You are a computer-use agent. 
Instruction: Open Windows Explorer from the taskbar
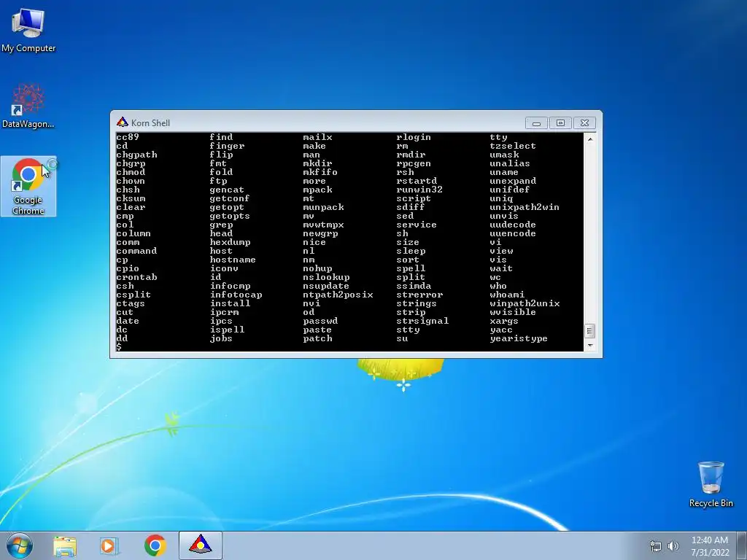point(65,545)
